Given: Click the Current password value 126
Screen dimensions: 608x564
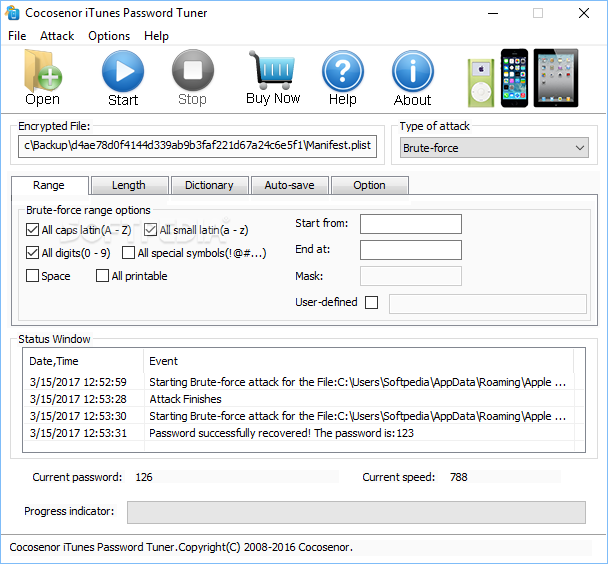Looking at the screenshot, I should [x=144, y=477].
